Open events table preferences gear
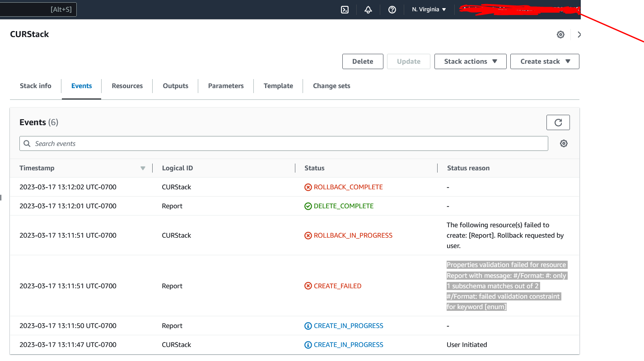644x361 pixels. (564, 143)
